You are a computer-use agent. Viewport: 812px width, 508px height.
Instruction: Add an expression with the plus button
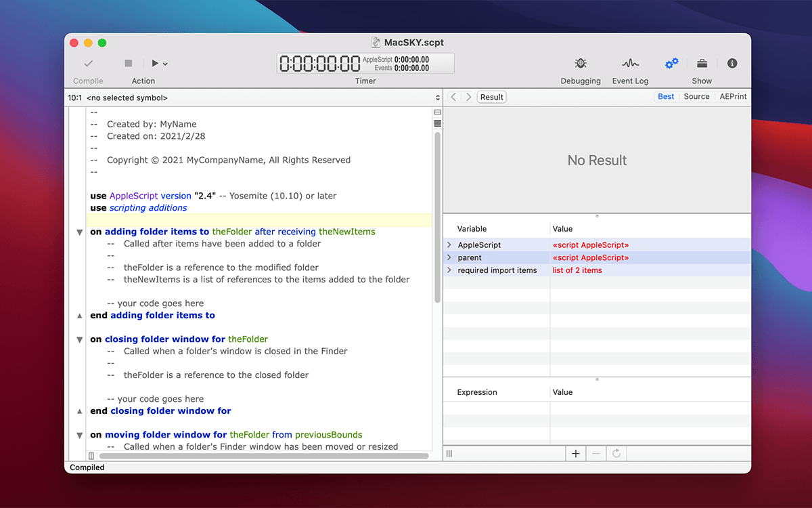[x=576, y=454]
